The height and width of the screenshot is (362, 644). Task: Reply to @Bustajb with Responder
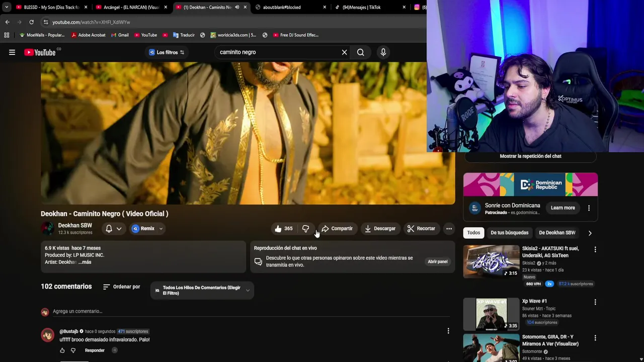coord(95,350)
